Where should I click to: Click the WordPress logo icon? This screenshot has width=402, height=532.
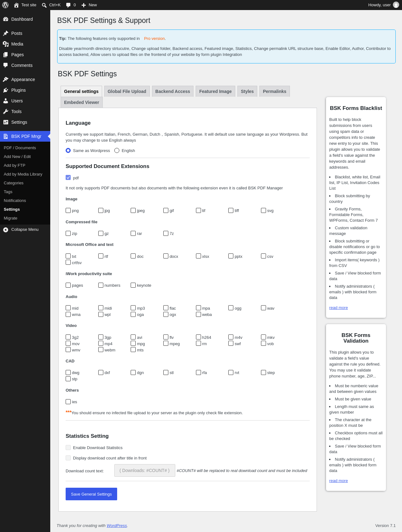click(x=5, y=5)
